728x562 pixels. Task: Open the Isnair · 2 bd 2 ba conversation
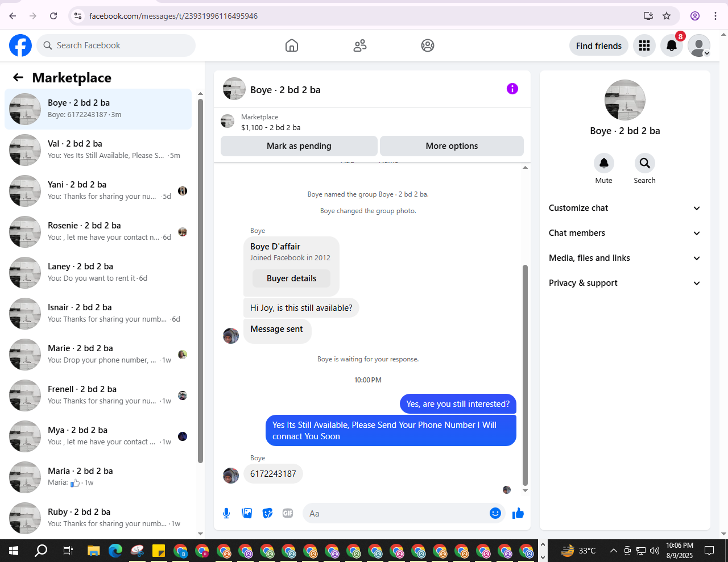point(98,314)
